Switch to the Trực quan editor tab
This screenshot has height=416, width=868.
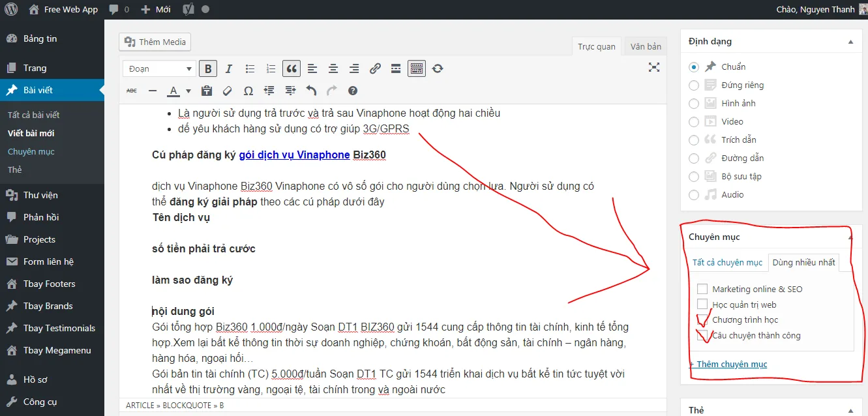(x=597, y=46)
